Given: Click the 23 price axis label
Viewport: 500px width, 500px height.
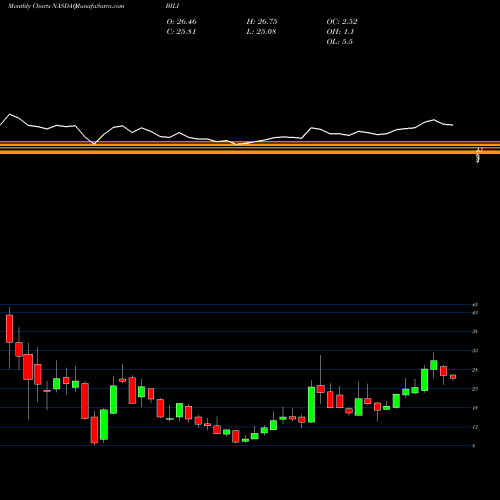Looking at the screenshot, I should click(x=475, y=389).
